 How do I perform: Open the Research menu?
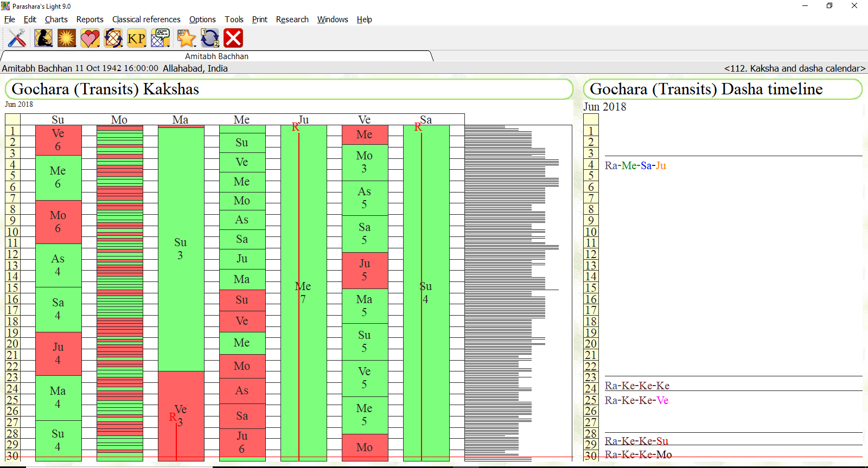292,20
